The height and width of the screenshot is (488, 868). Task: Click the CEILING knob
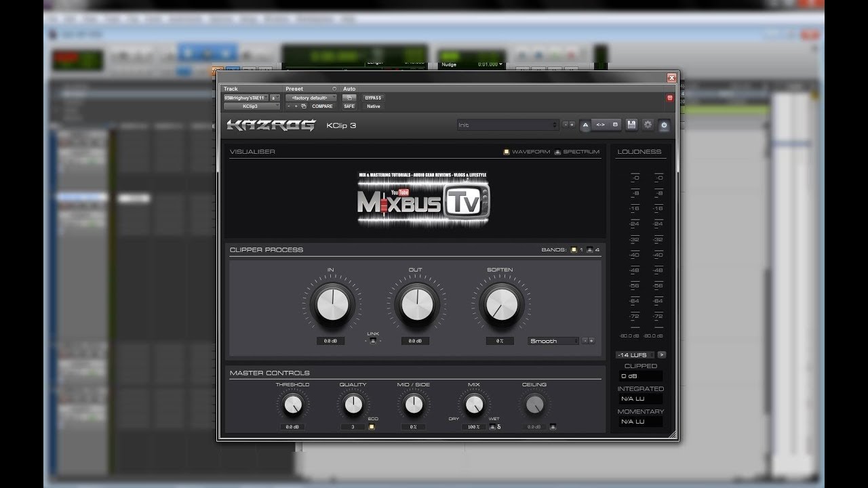tap(534, 405)
